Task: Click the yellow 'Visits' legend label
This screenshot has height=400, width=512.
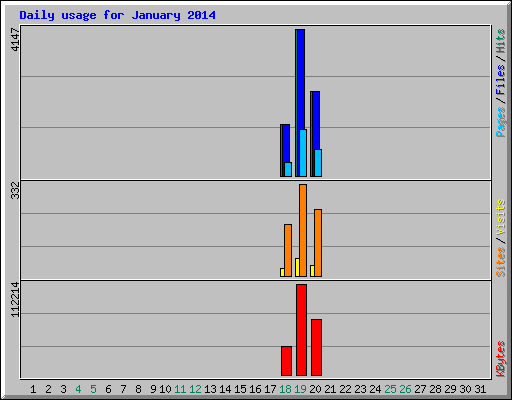Action: 501,218
